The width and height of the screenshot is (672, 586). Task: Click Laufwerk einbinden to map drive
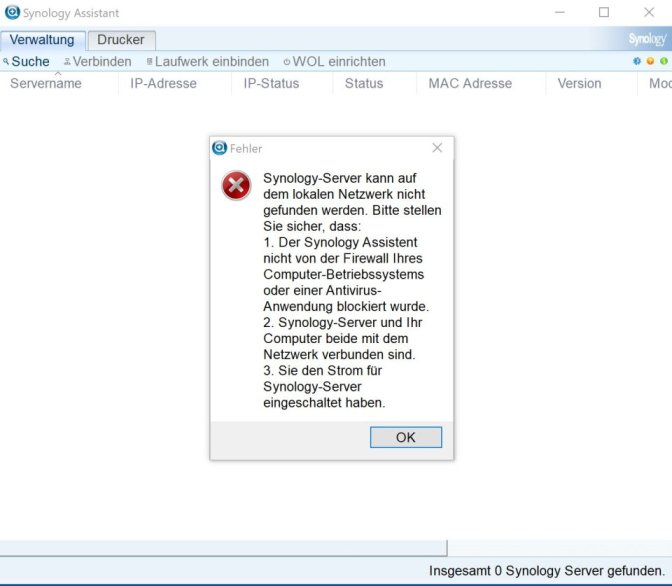[208, 61]
